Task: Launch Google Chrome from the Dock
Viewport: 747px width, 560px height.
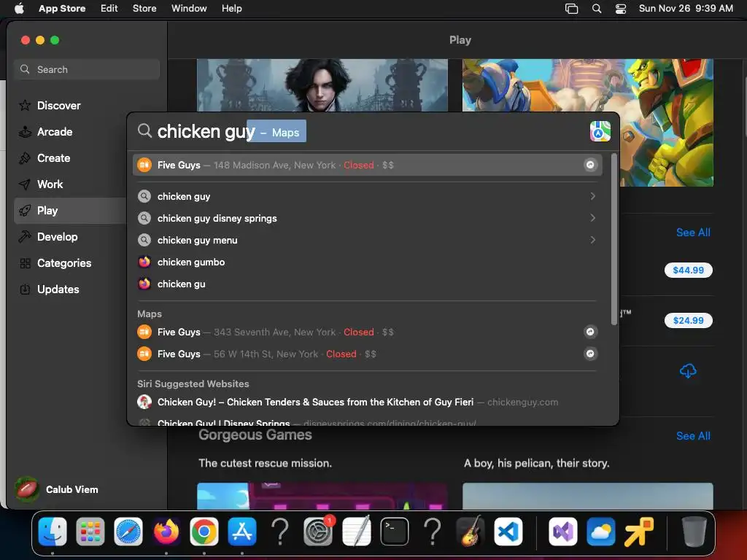Action: (x=204, y=531)
